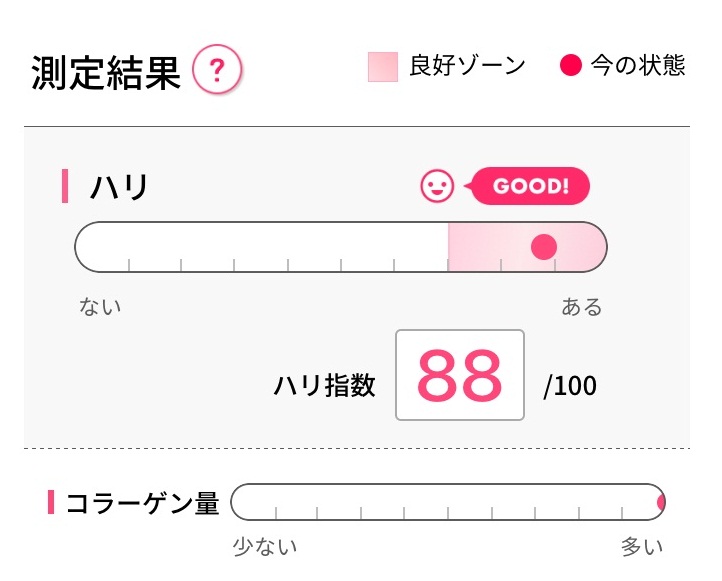Viewport: 722px width, 581px height.
Task: Click the ハリ section title
Action: click(119, 187)
